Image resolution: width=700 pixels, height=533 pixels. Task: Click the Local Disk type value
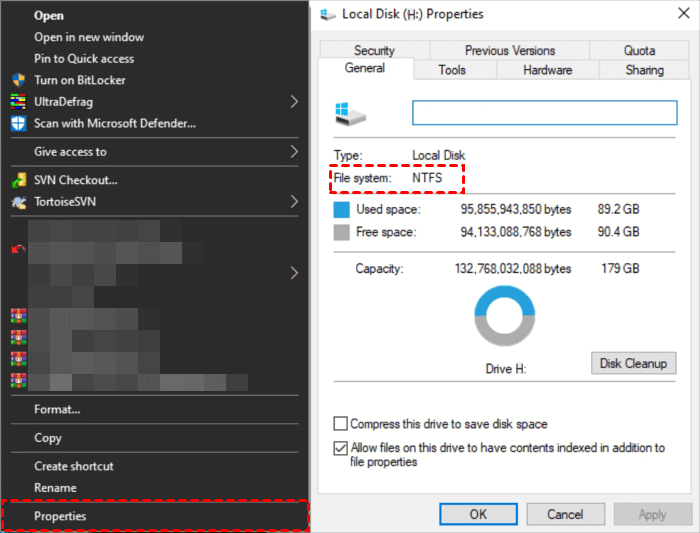438,155
